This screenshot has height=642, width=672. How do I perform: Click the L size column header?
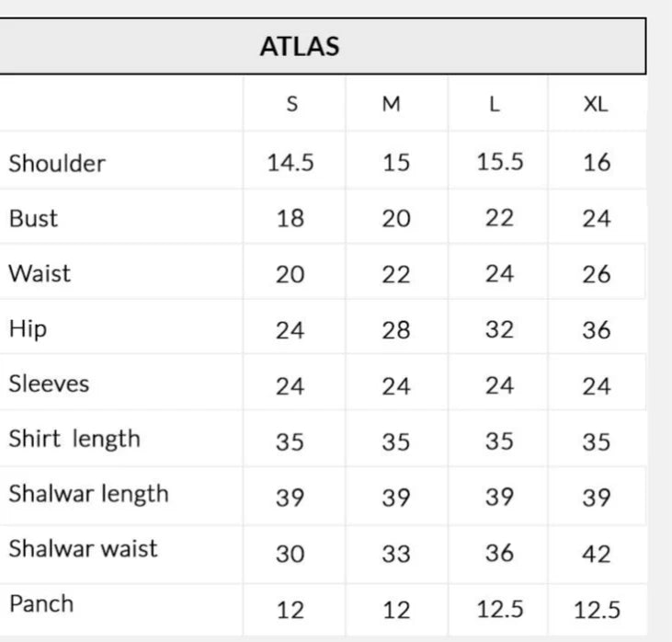pyautogui.click(x=495, y=104)
